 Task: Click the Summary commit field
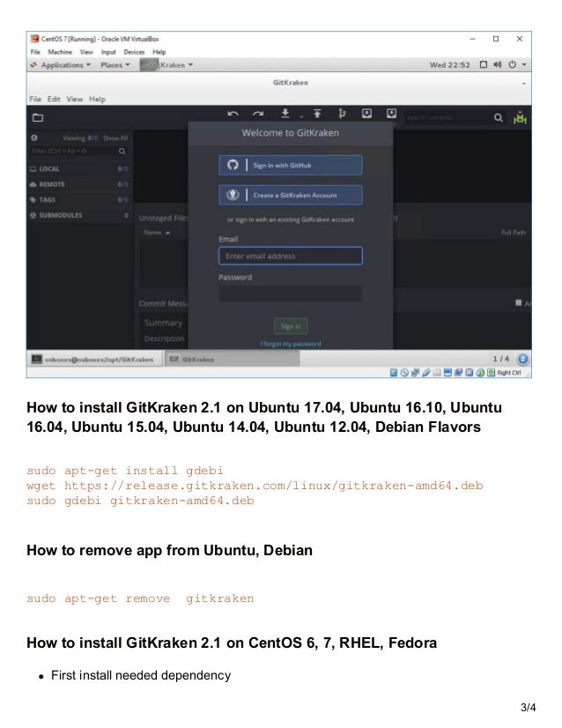pos(163,323)
